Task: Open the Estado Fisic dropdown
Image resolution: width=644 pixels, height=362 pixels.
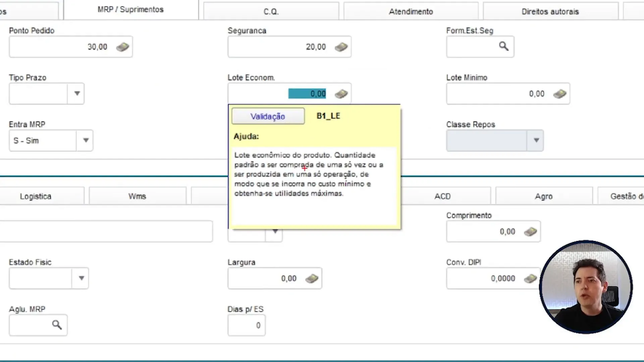Action: pyautogui.click(x=81, y=278)
